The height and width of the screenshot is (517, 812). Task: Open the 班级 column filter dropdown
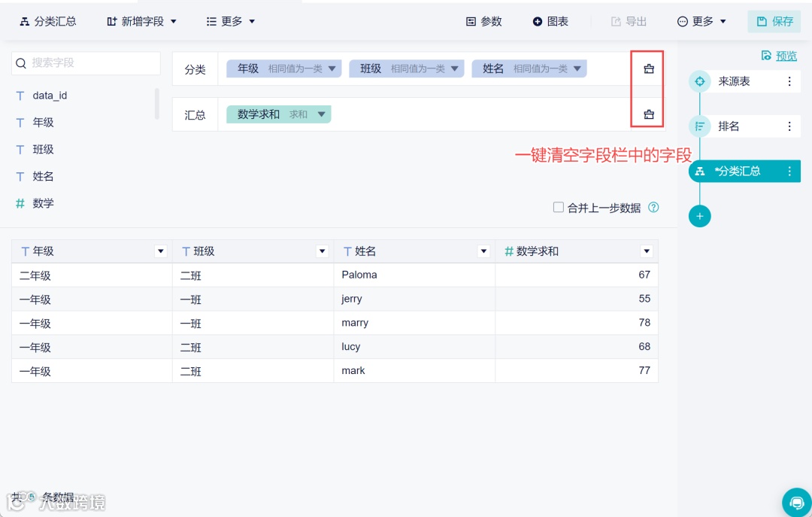(x=322, y=251)
